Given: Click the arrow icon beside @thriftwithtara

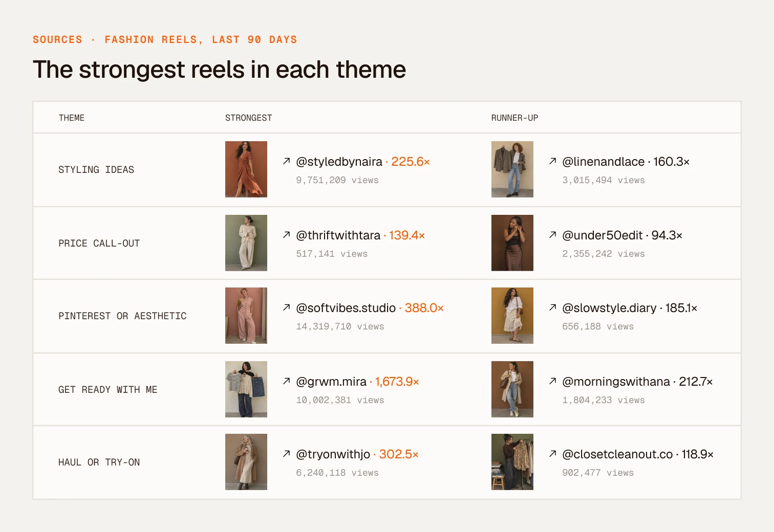Looking at the screenshot, I should (x=287, y=235).
